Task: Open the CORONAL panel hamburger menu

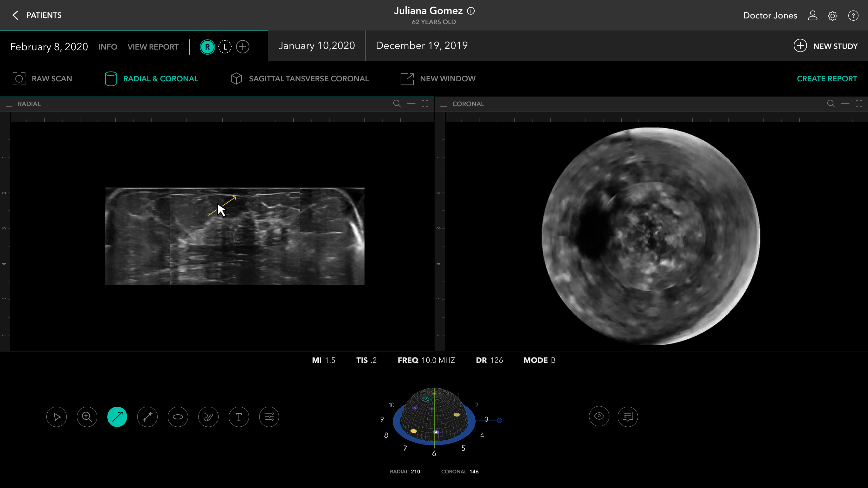Action: click(444, 104)
